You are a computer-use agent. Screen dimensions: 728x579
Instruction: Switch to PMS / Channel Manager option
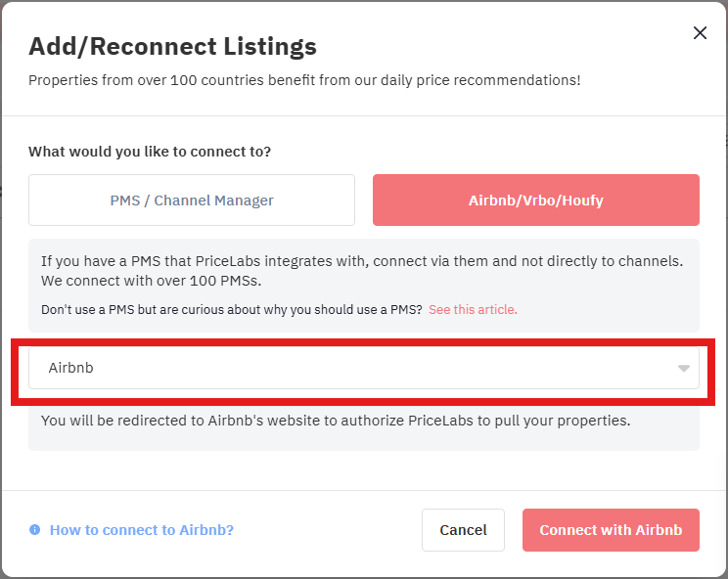tap(192, 200)
